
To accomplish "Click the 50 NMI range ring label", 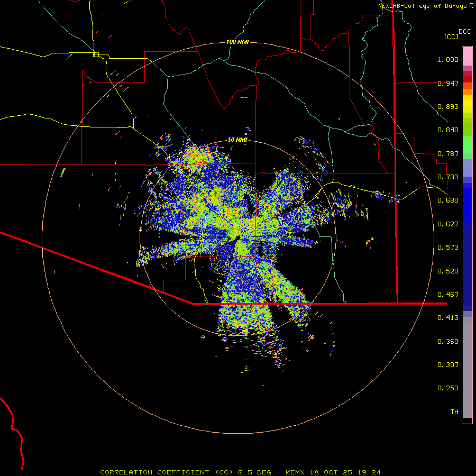I will pyautogui.click(x=237, y=140).
